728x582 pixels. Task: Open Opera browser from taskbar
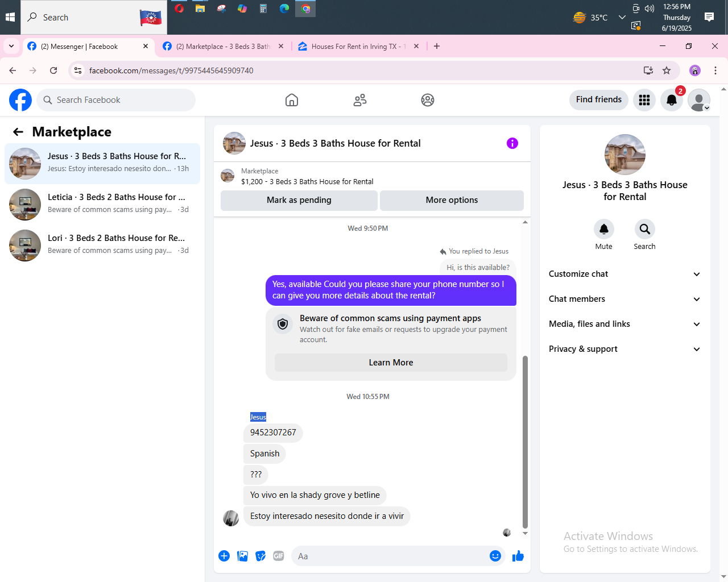coord(179,9)
